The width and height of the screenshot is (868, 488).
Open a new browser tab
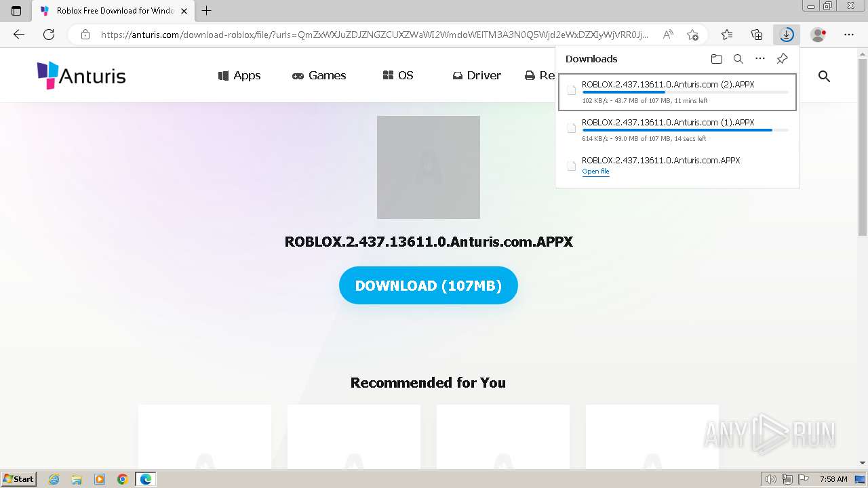pos(207,11)
